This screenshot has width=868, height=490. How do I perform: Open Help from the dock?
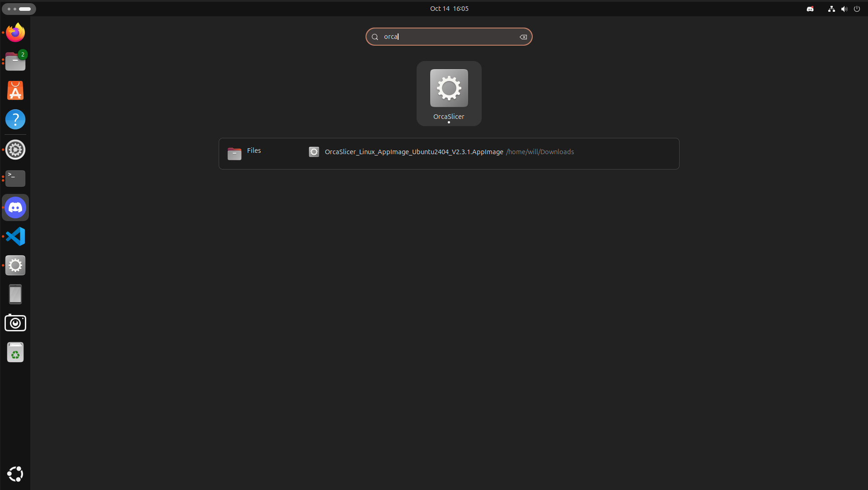pos(15,120)
